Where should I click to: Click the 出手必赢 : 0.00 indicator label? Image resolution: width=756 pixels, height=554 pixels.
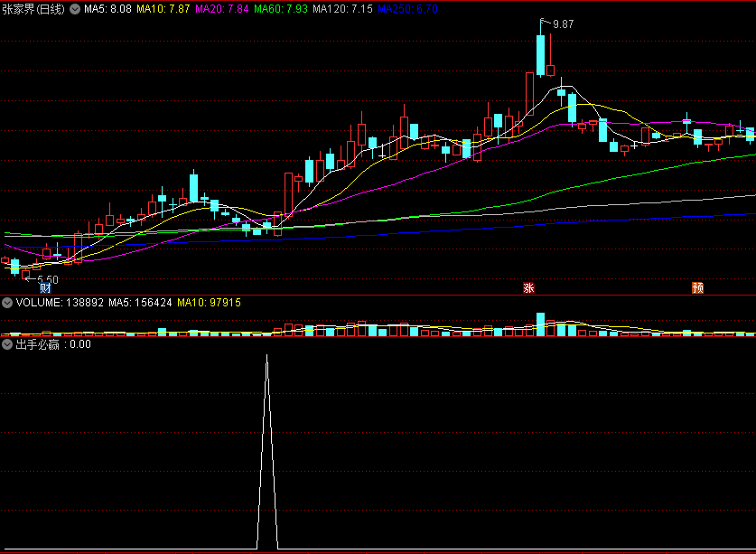pyautogui.click(x=53, y=344)
